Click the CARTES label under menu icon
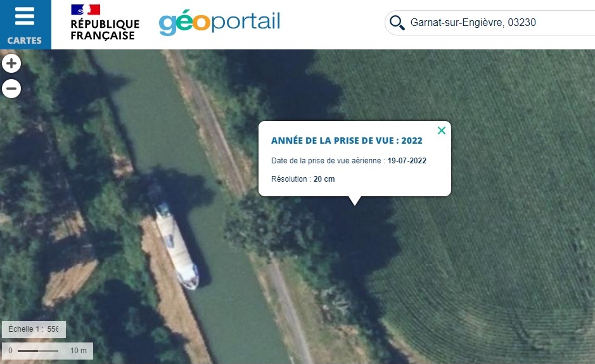The image size is (595, 364). [25, 40]
